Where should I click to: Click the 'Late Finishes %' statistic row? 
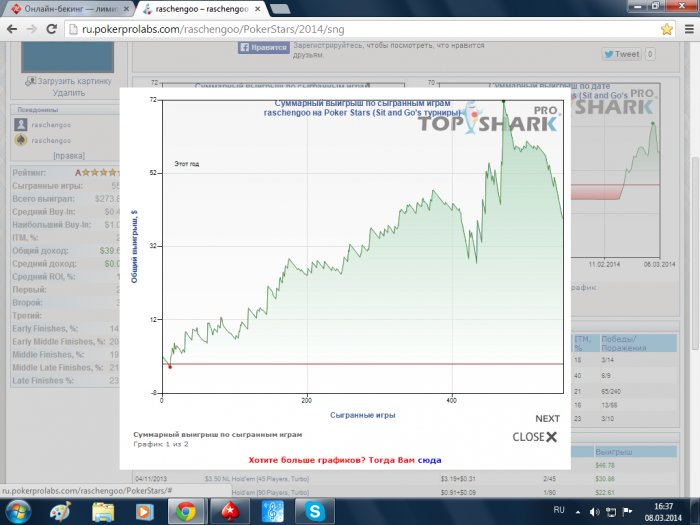pyautogui.click(x=65, y=380)
